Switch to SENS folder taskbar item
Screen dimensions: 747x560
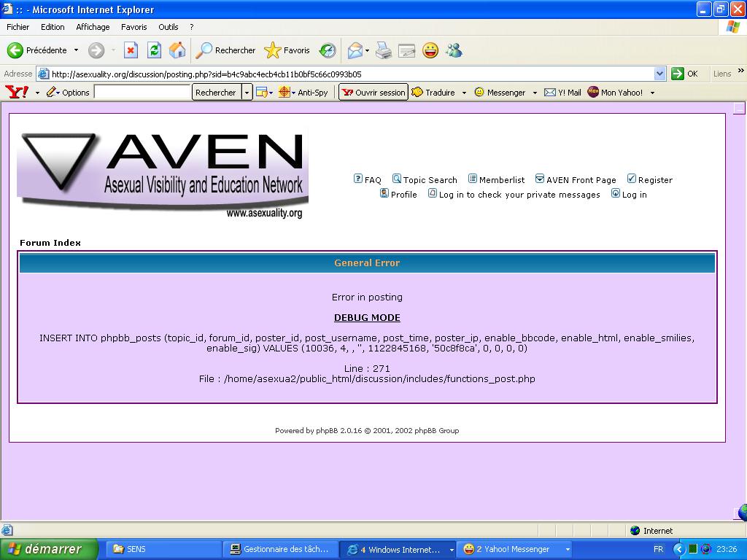(163, 549)
